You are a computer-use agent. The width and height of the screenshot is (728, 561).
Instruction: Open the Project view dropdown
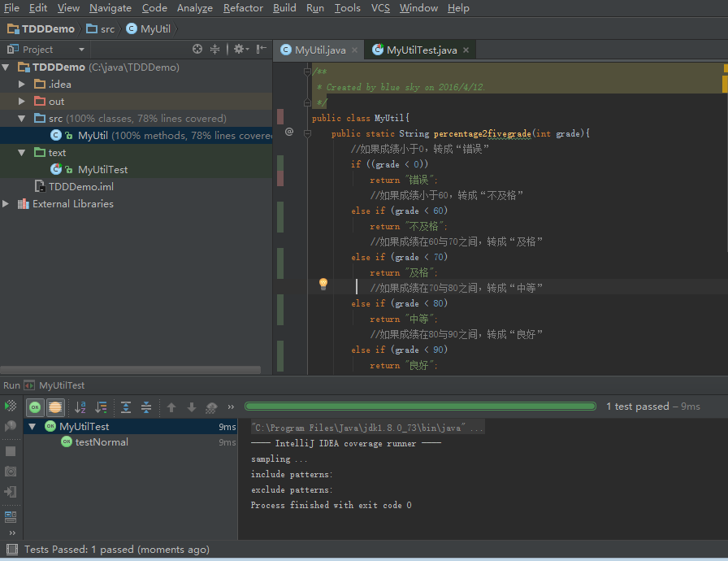click(x=82, y=50)
